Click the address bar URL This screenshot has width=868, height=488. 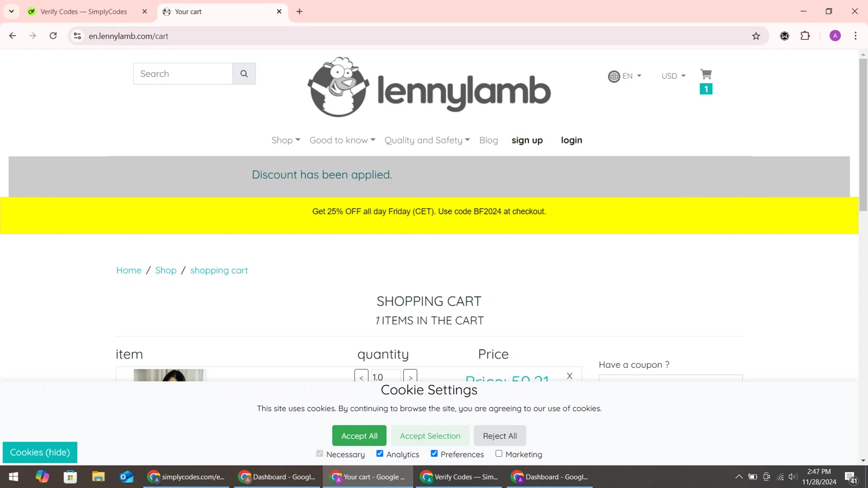click(128, 36)
